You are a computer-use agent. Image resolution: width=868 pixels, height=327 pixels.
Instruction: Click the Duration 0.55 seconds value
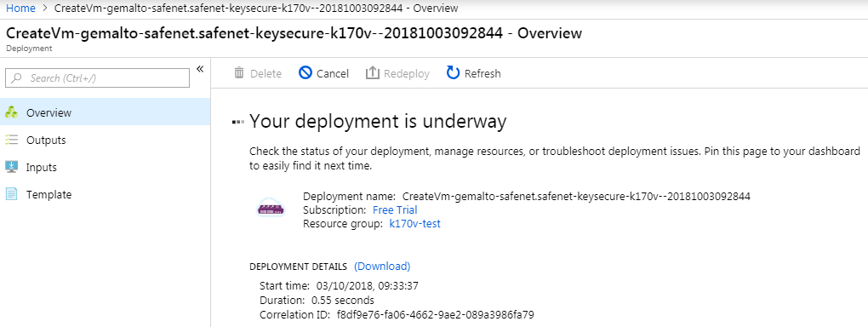(343, 301)
